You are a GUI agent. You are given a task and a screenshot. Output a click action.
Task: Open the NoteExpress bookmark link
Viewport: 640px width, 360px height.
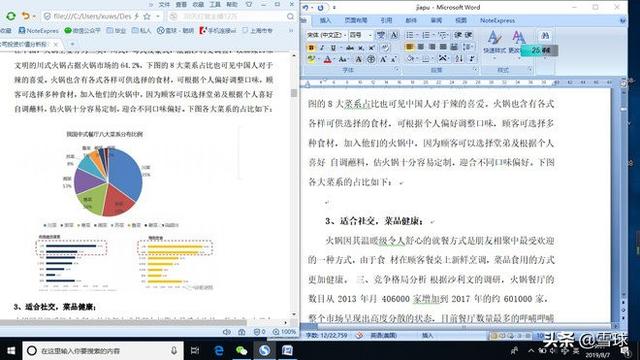coord(38,31)
